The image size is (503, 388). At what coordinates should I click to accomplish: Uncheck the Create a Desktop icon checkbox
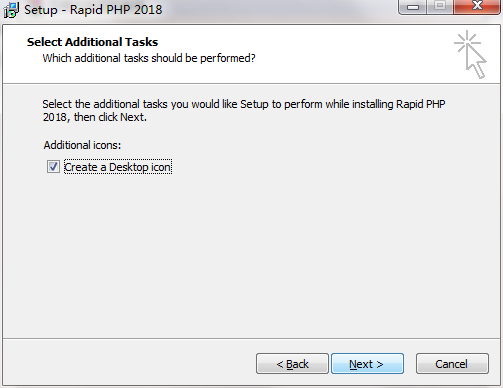coord(53,167)
